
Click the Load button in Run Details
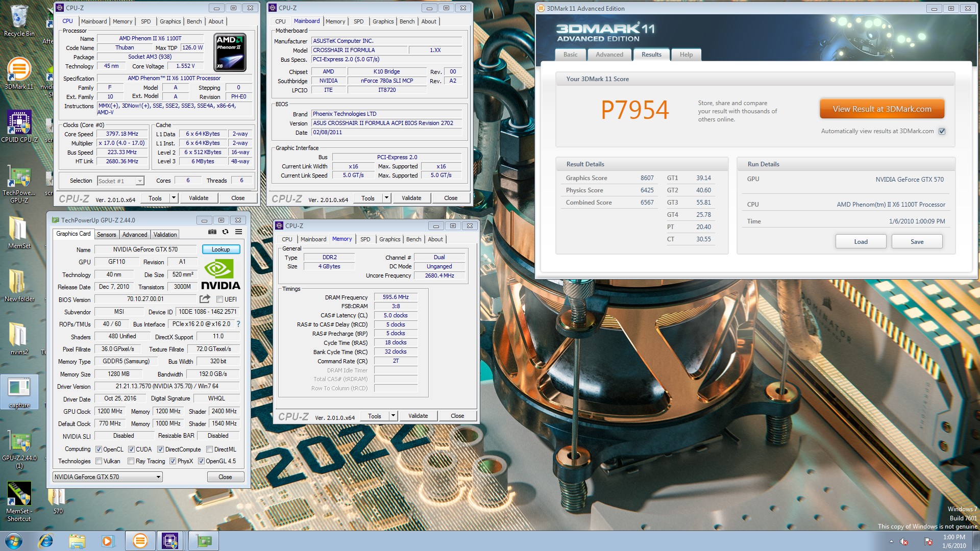(861, 242)
